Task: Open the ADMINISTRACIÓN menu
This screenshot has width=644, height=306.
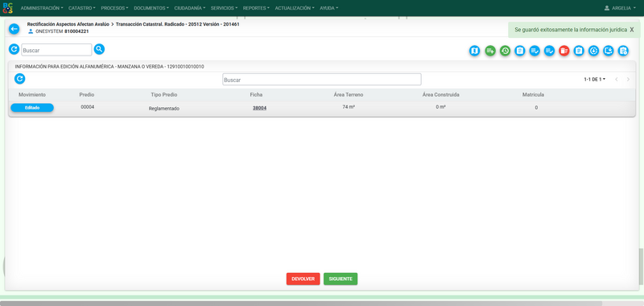Action: 42,8
